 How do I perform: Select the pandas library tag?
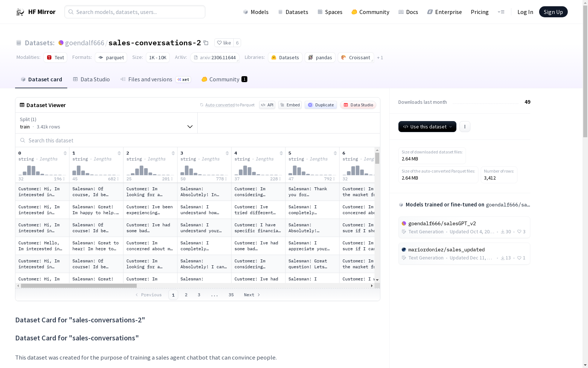320,57
